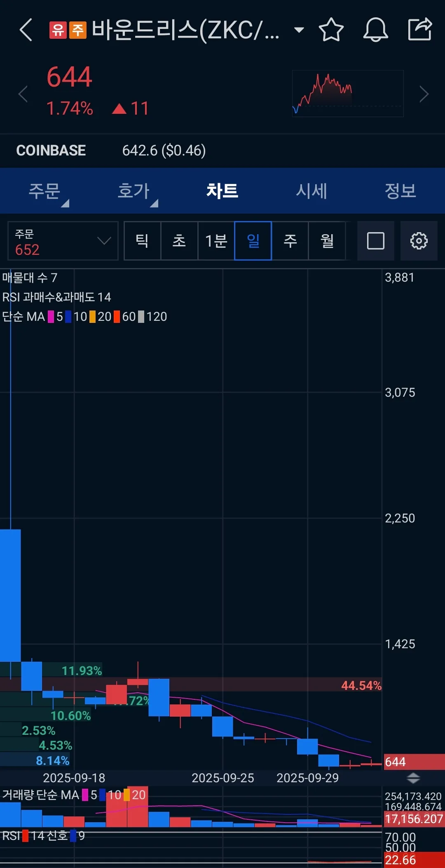Image resolution: width=445 pixels, height=868 pixels.
Task: Open chart settings gear icon
Action: point(419,241)
